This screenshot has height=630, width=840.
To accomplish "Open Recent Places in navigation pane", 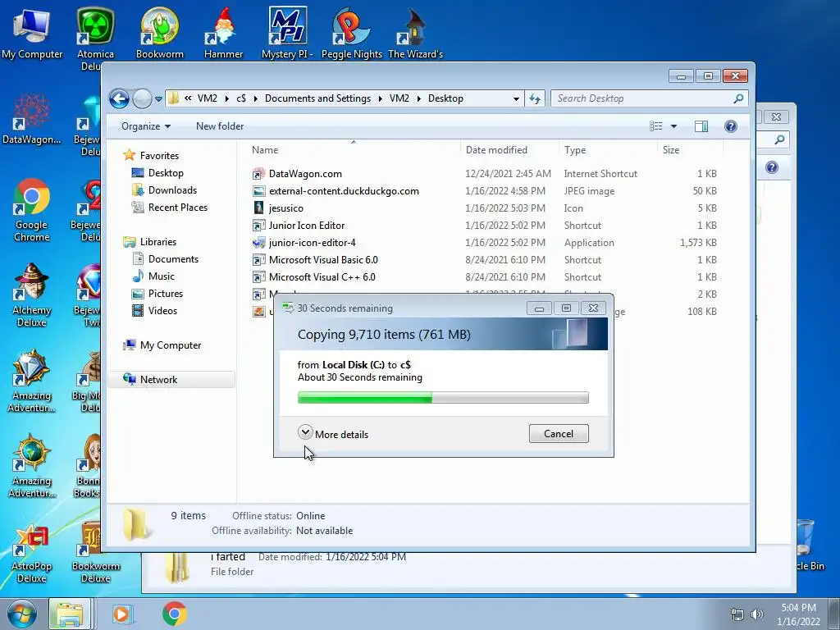I will [169, 208].
